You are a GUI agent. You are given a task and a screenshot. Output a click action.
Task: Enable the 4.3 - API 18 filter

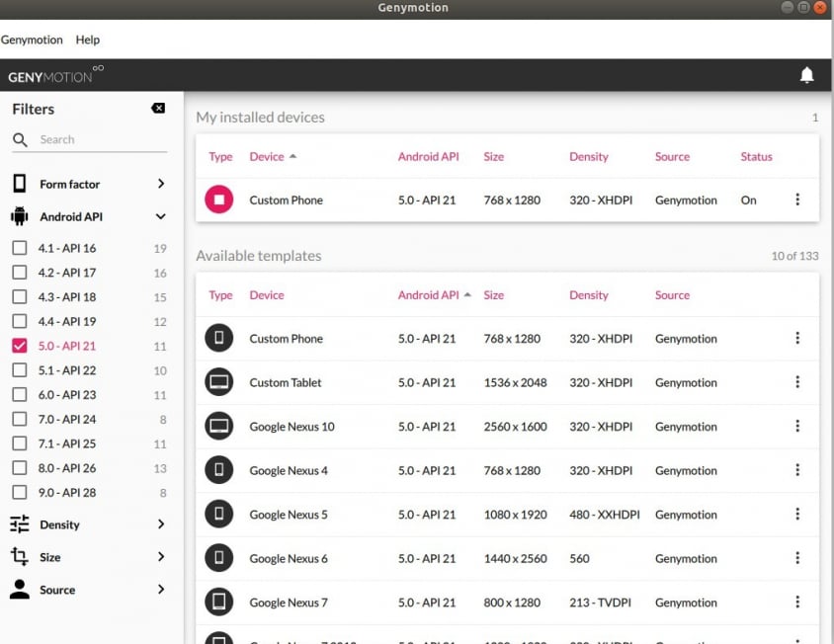(x=20, y=296)
